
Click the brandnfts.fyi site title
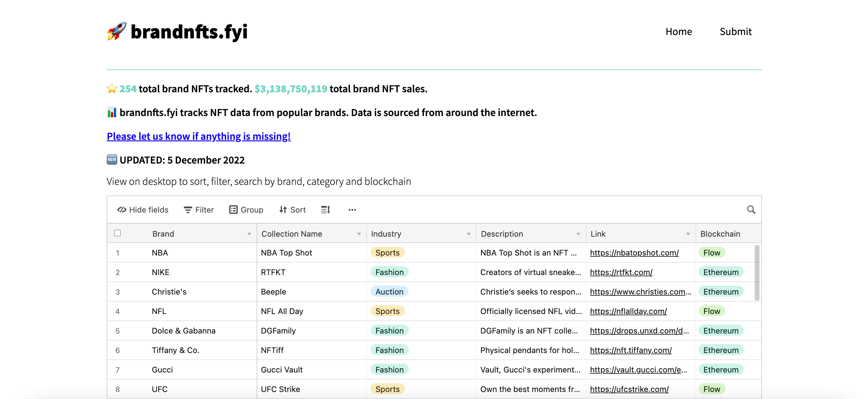[189, 31]
